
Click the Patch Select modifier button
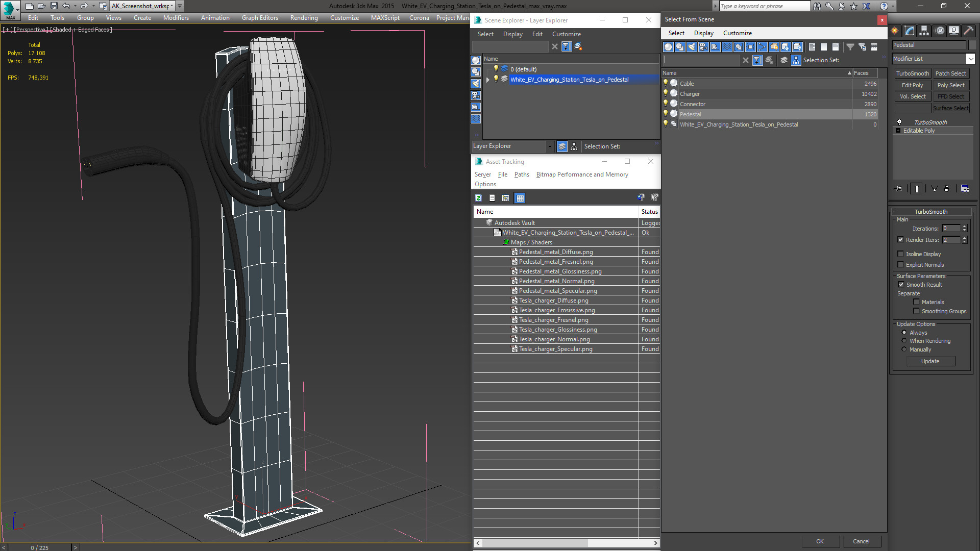coord(950,73)
